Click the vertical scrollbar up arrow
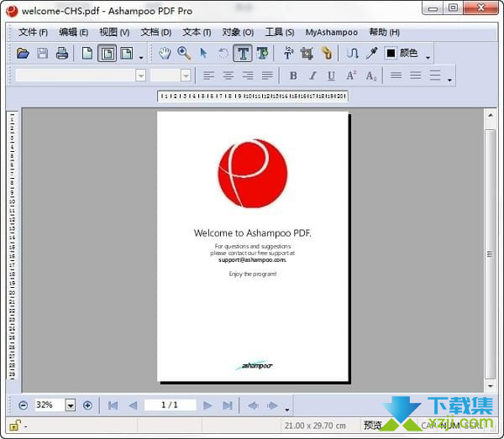Viewport: 504px width, 439px height. 491,115
